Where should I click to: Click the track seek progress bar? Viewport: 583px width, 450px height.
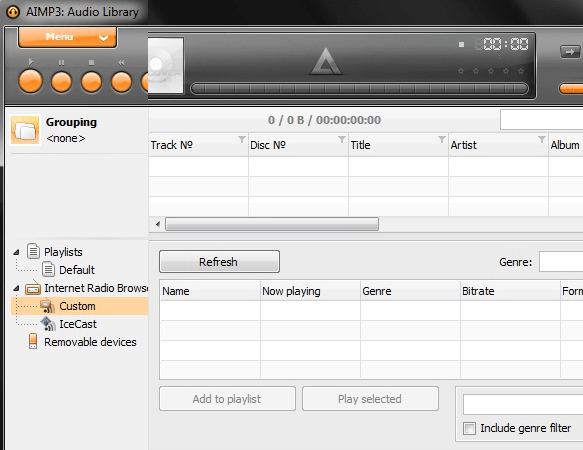(359, 89)
